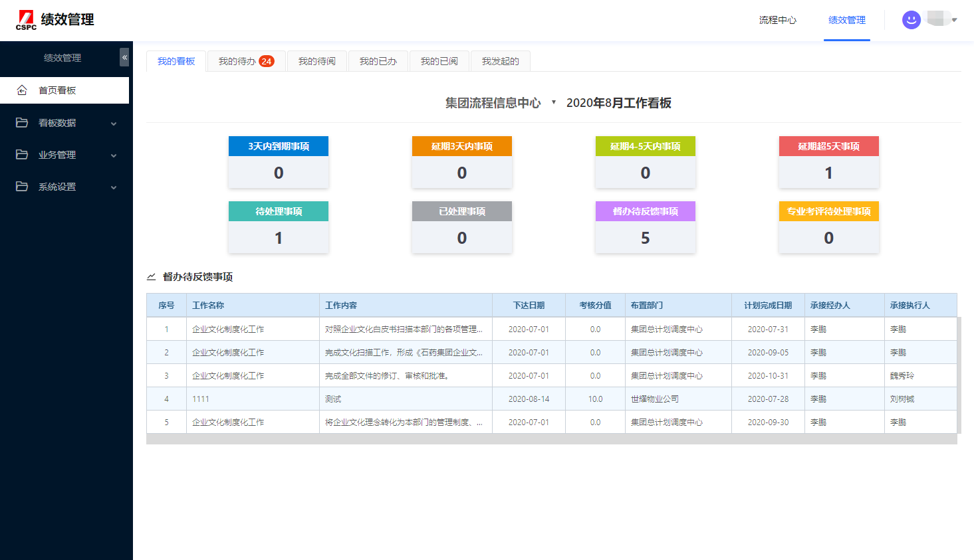Switch to the 我的看板 tab
Image resolution: width=974 pixels, height=560 pixels.
pos(176,61)
